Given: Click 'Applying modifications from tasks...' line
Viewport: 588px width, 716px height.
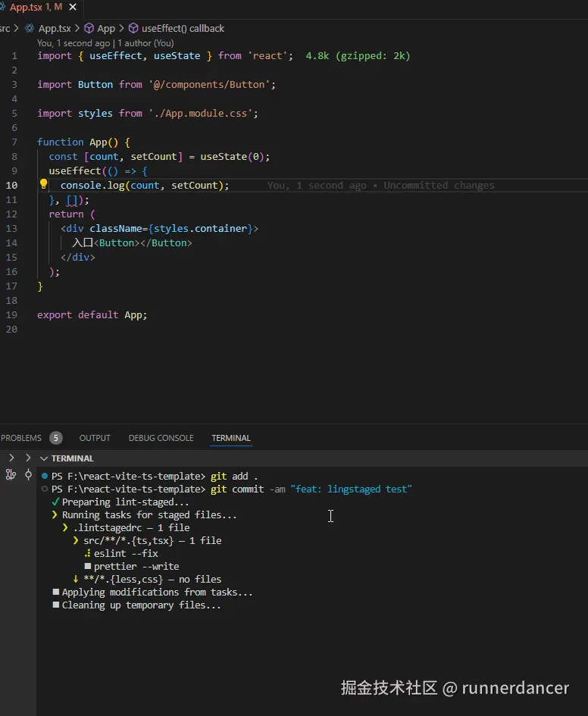Looking at the screenshot, I should [157, 592].
